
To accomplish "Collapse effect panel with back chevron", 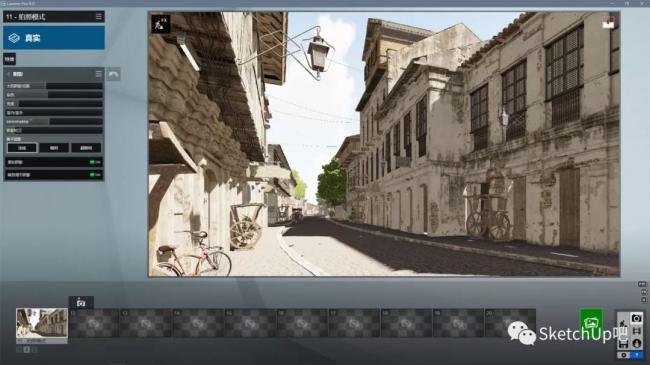I will tap(9, 74).
